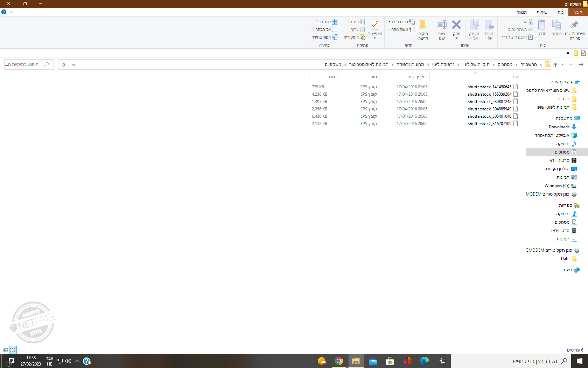
Task: Click the Paste (הדבק) clipboard icon
Action: [x=542, y=25]
